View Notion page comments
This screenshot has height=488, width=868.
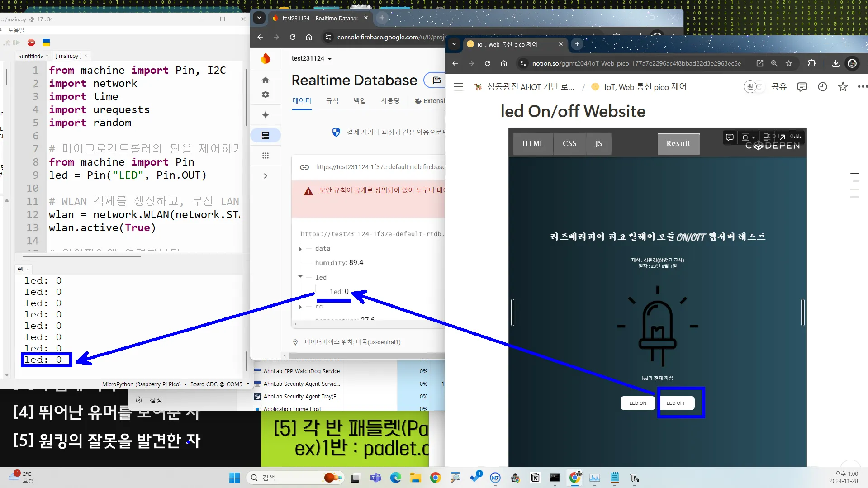[x=802, y=87]
